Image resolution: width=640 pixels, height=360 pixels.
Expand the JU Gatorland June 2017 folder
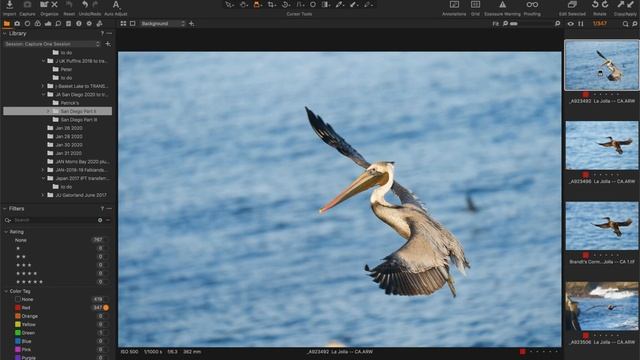[x=42, y=195]
